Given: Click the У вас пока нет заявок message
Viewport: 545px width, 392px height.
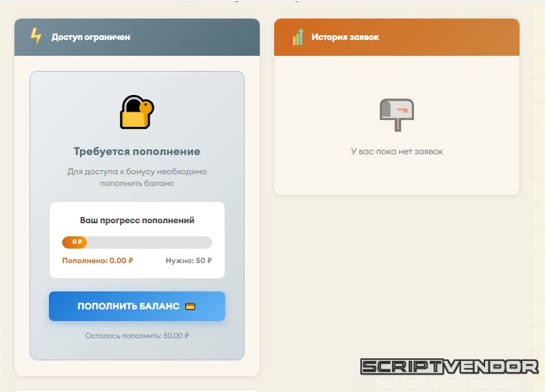Looking at the screenshot, I should point(397,152).
